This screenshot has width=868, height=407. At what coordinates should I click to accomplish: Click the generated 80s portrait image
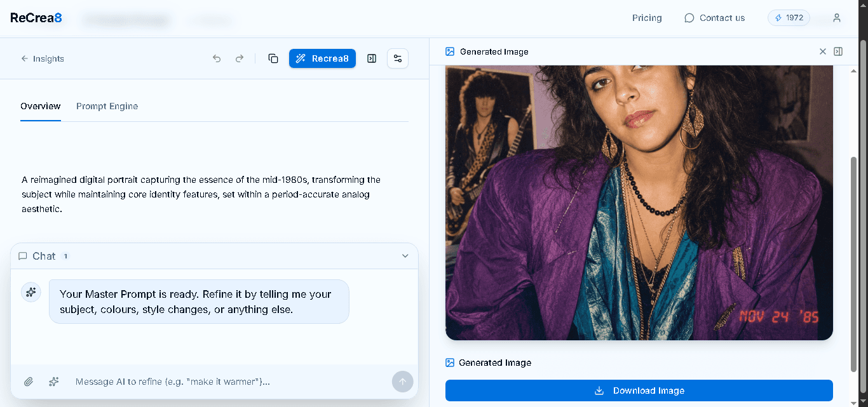[639, 202]
